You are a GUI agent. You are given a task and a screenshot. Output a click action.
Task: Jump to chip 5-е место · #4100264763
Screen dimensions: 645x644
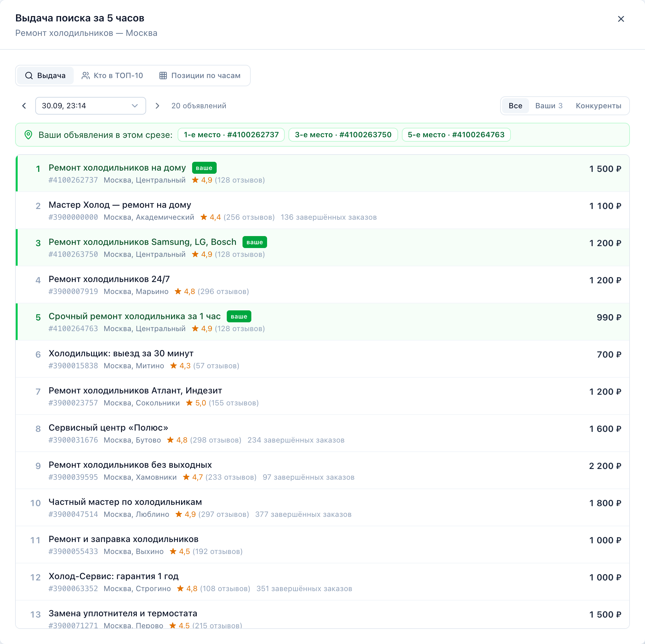(456, 135)
